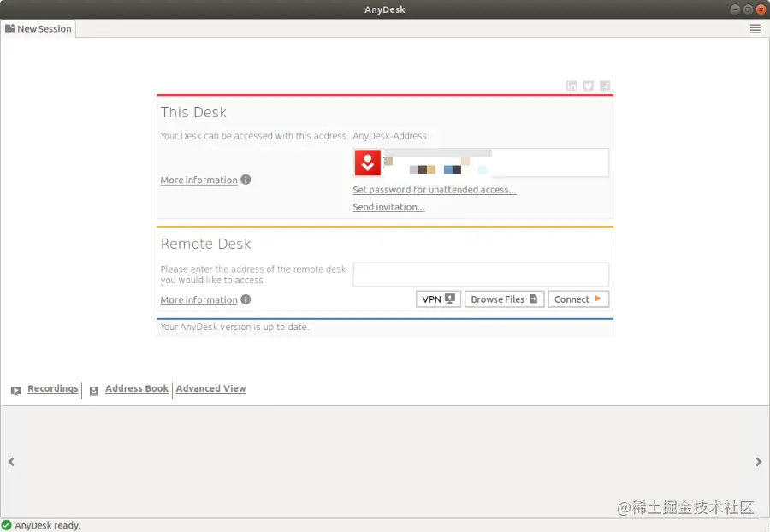Click info icon beside This Desk More information

[246, 180]
